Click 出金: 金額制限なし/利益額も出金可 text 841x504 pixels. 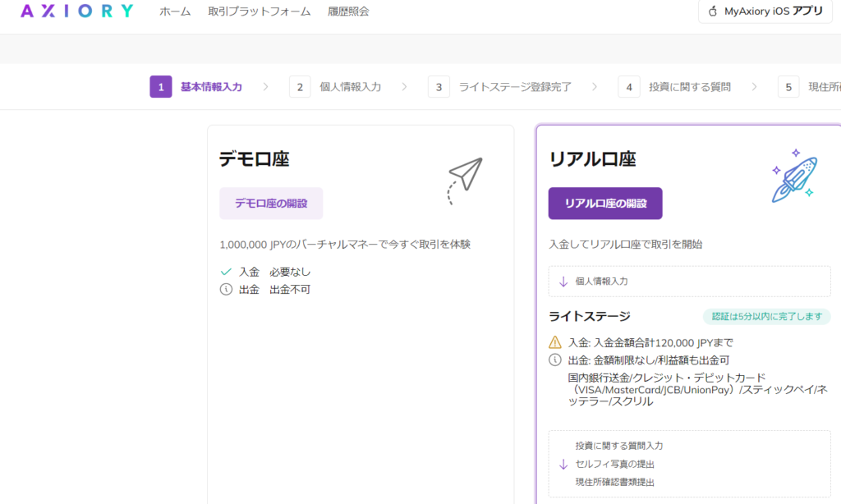tap(649, 360)
